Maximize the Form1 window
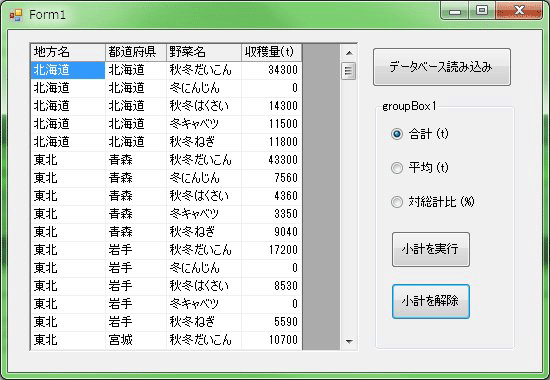The height and width of the screenshot is (380, 550). coord(482,11)
